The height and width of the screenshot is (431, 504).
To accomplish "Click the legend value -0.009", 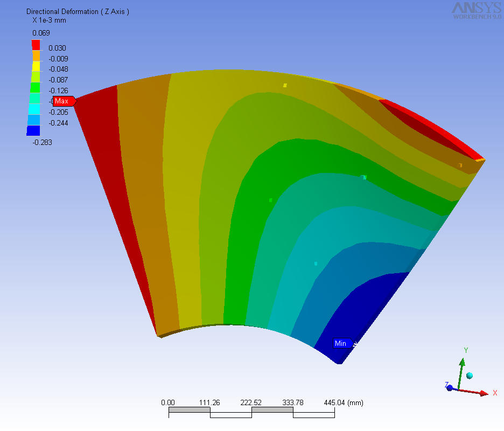I will [58, 59].
